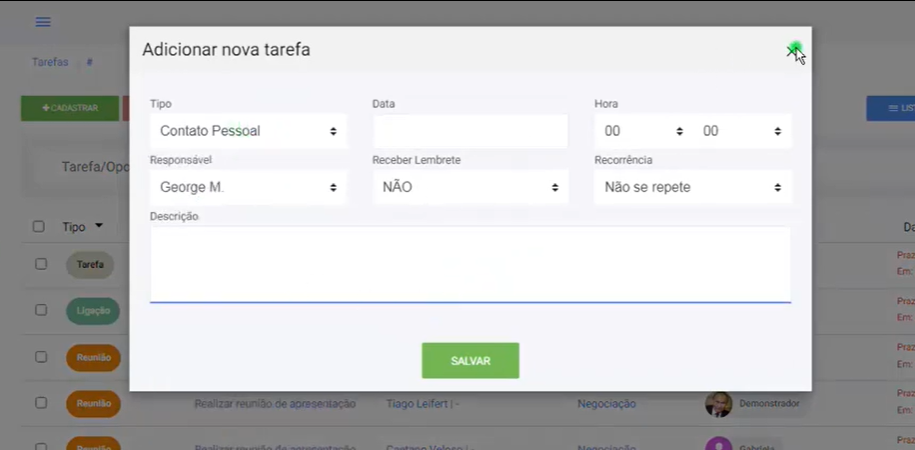Check the checkbox in Tiago Leifert row
This screenshot has width=915, height=450.
coord(41,402)
